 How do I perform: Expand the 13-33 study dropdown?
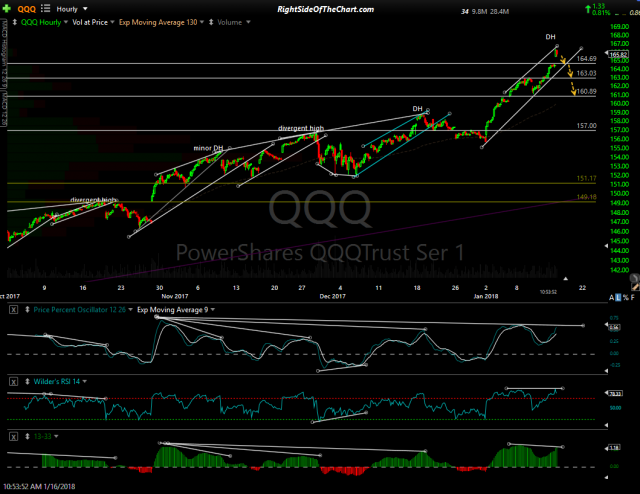pyautogui.click(x=56, y=436)
